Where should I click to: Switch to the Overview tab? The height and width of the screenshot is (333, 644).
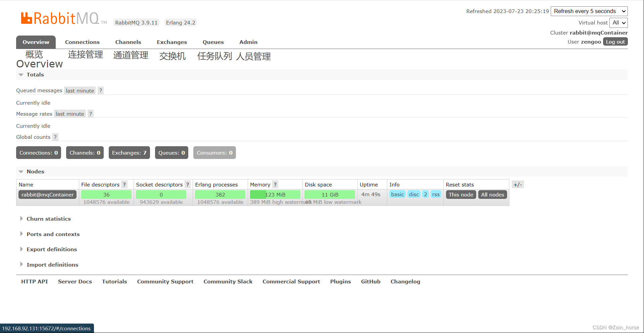pyautogui.click(x=36, y=42)
